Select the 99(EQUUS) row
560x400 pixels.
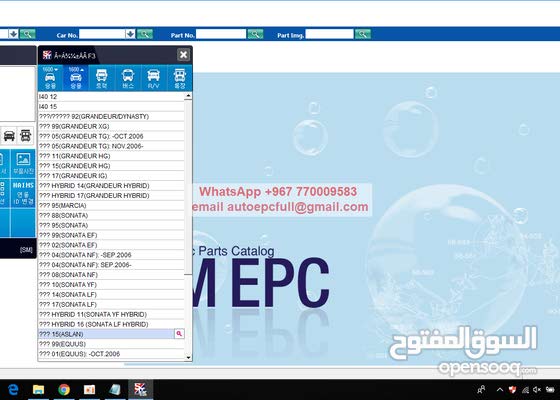click(x=111, y=344)
